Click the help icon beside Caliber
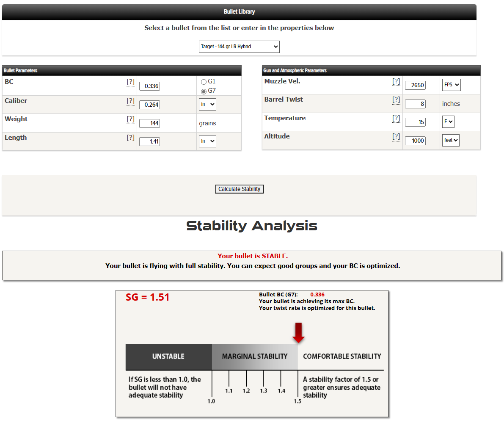Viewport: 504px width, 423px height. 131,101
